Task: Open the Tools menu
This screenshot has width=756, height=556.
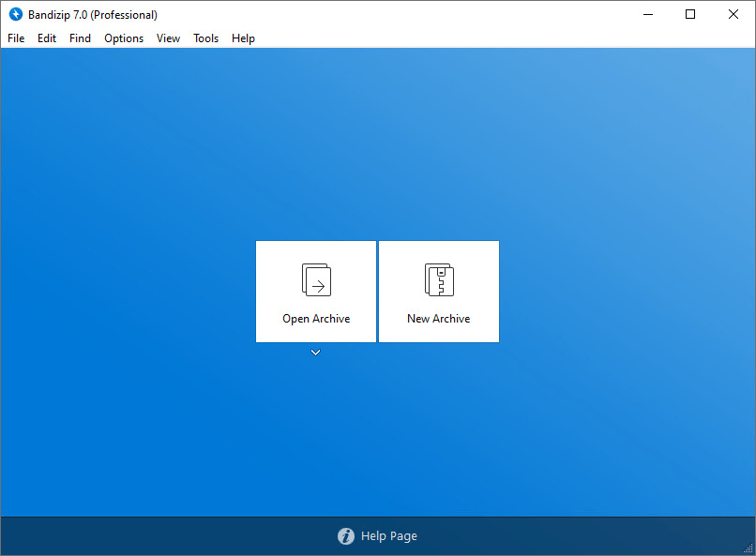Action: pos(205,38)
